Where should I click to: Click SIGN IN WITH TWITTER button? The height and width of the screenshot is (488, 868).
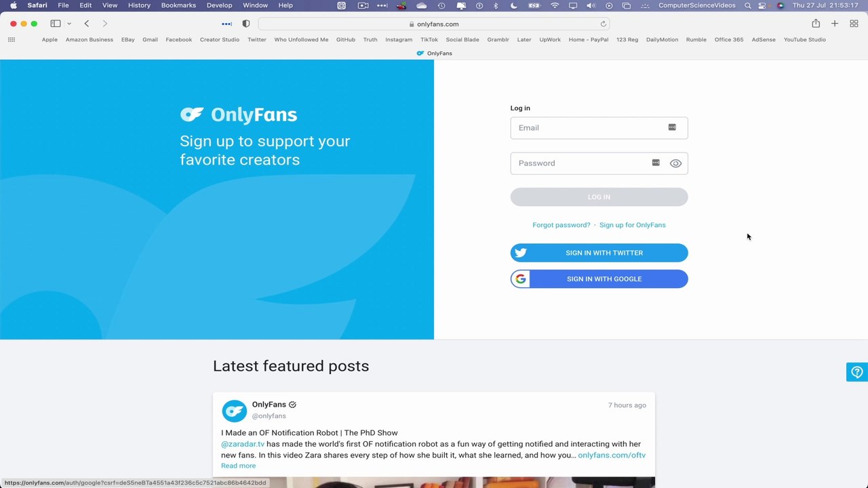coord(599,253)
